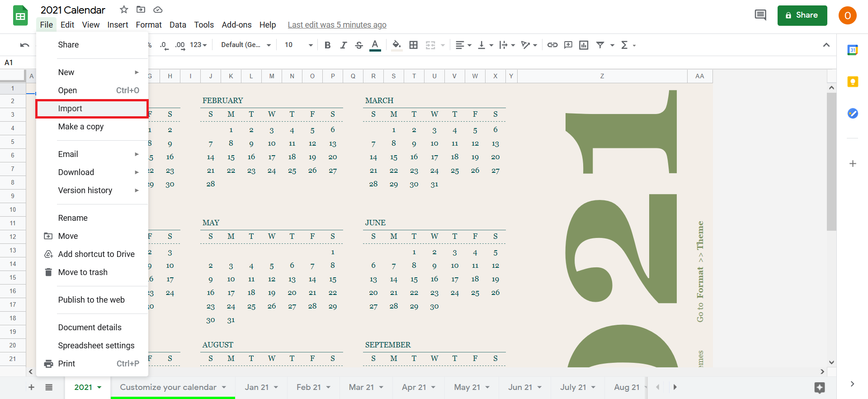The height and width of the screenshot is (399, 868).
Task: Open the last edit history link
Action: point(337,25)
